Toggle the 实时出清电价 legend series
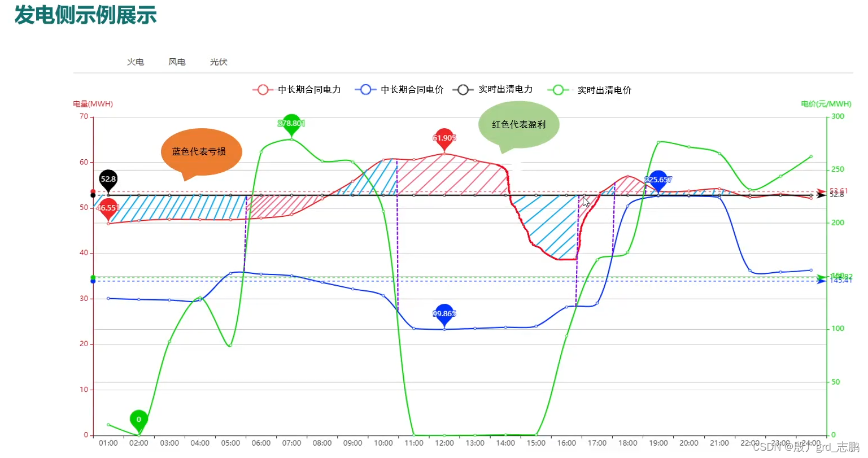Screen dimensions: 868x458 tap(589, 90)
